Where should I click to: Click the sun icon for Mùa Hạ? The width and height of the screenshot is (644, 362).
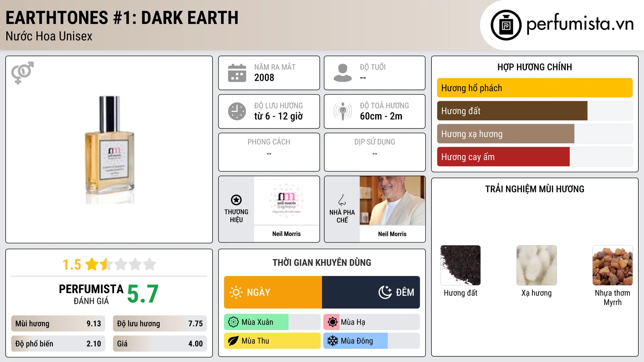point(332,322)
